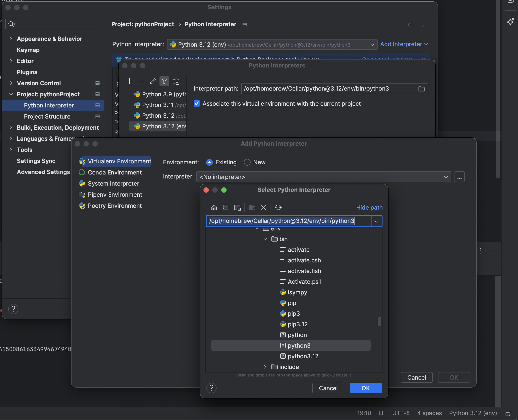This screenshot has height=420, width=518.
Task: Open the path history dropdown in file chooser
Action: 377,221
